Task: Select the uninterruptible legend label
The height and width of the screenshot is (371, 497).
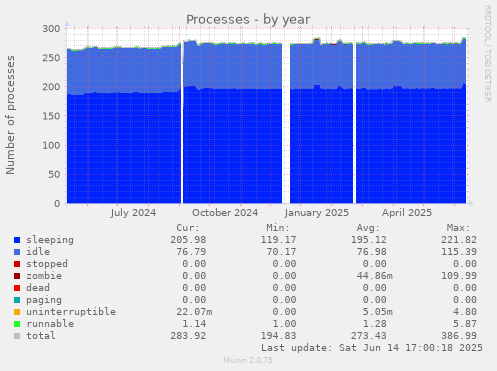Action: click(71, 312)
